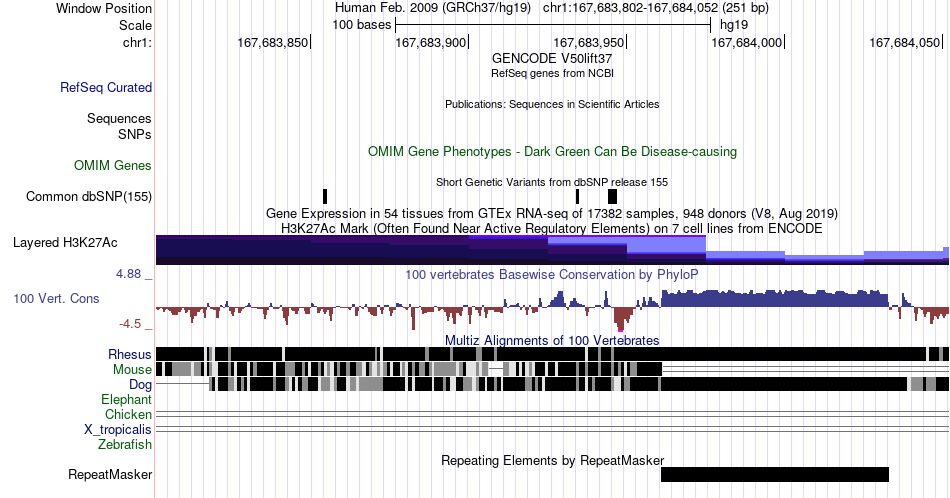Click the widest dbSNP variant block
The width and height of the screenshot is (950, 498).
613,196
